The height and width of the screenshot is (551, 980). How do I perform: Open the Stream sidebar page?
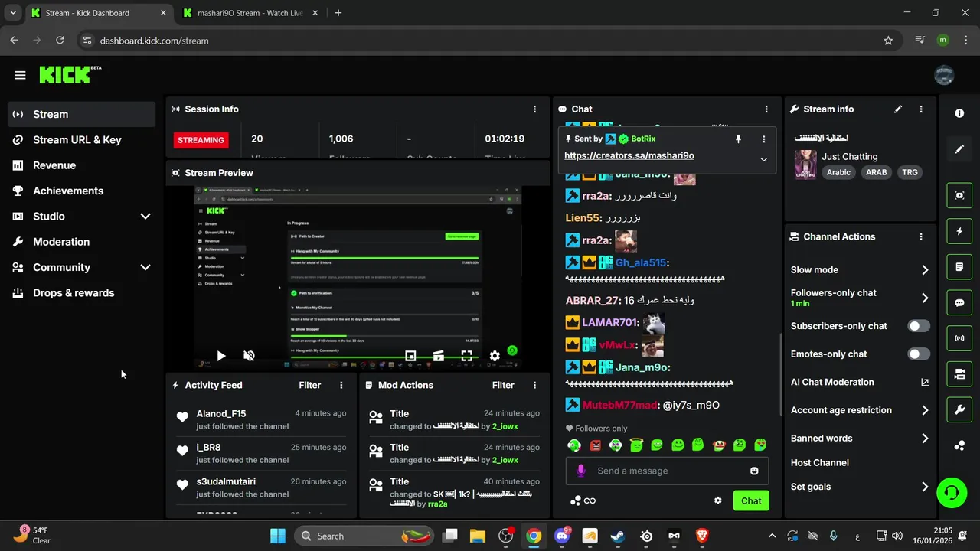(81, 114)
